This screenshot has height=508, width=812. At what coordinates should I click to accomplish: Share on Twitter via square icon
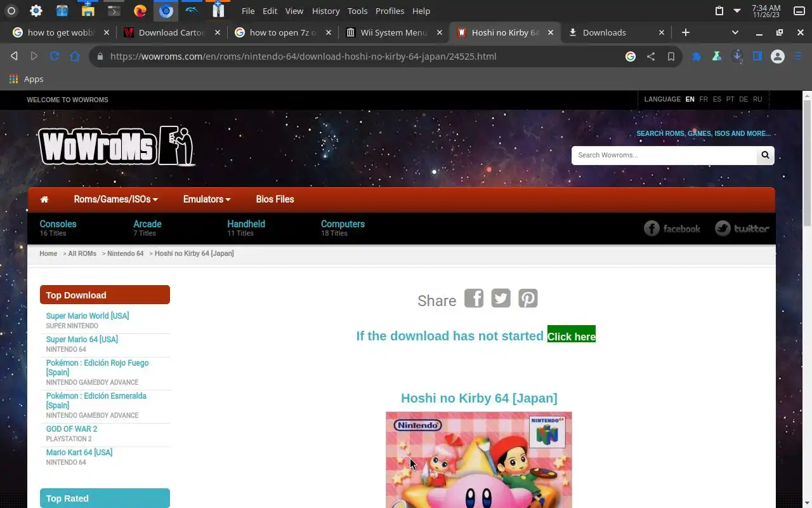[501, 298]
